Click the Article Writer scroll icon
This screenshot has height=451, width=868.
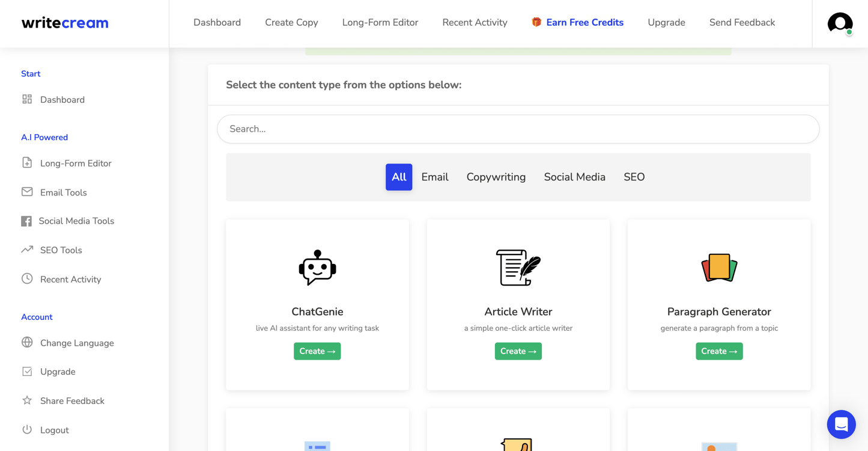click(518, 268)
